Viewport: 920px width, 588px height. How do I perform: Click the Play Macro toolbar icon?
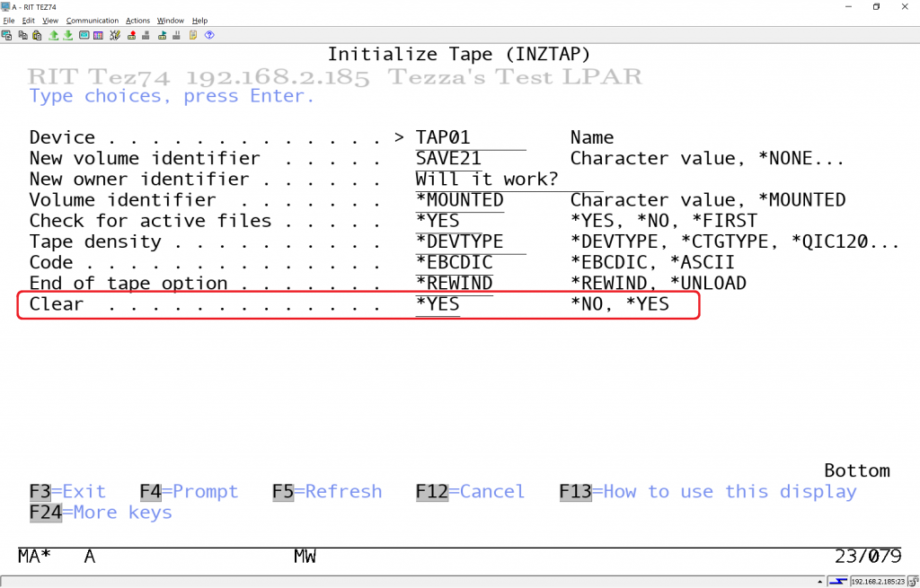163,36
